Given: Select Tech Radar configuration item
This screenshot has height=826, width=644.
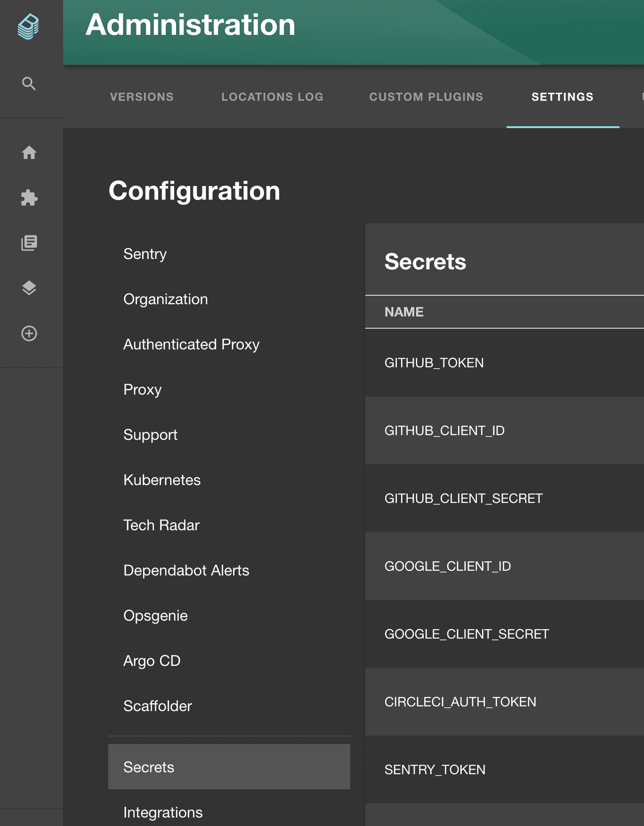Looking at the screenshot, I should [x=229, y=525].
